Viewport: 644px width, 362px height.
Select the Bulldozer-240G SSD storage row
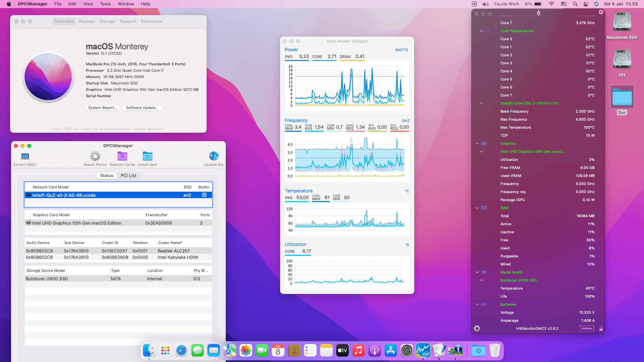click(118, 279)
